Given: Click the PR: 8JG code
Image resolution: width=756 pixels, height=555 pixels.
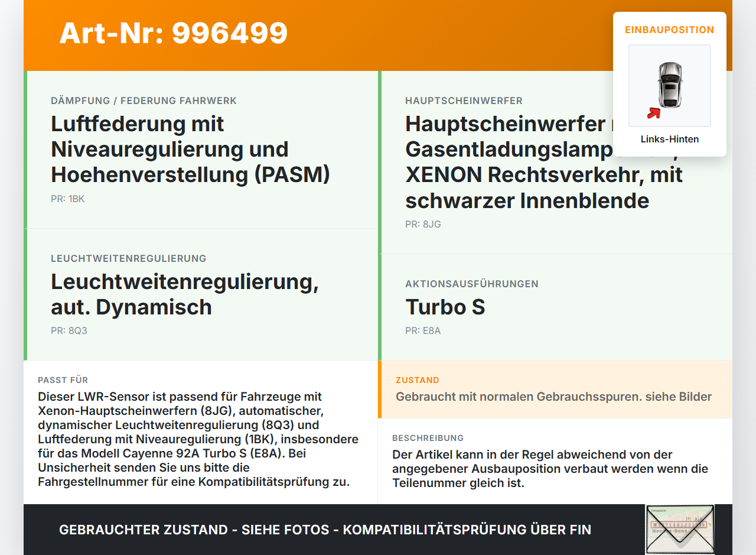Looking at the screenshot, I should 423,225.
